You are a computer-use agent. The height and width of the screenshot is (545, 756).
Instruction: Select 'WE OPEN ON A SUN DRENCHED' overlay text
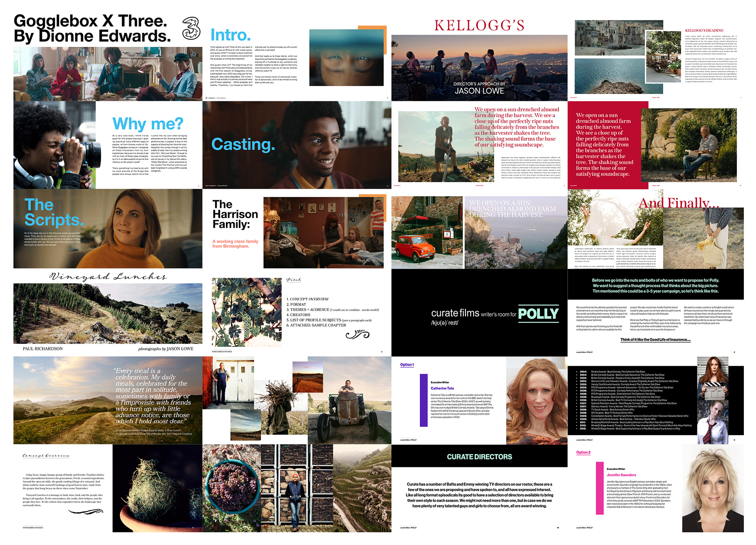512,209
